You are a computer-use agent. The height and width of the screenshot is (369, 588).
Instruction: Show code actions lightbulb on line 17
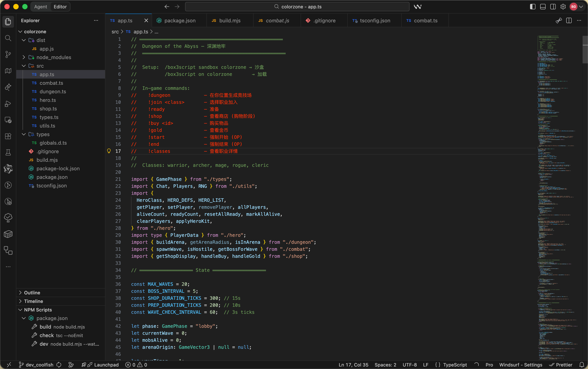[x=109, y=151]
